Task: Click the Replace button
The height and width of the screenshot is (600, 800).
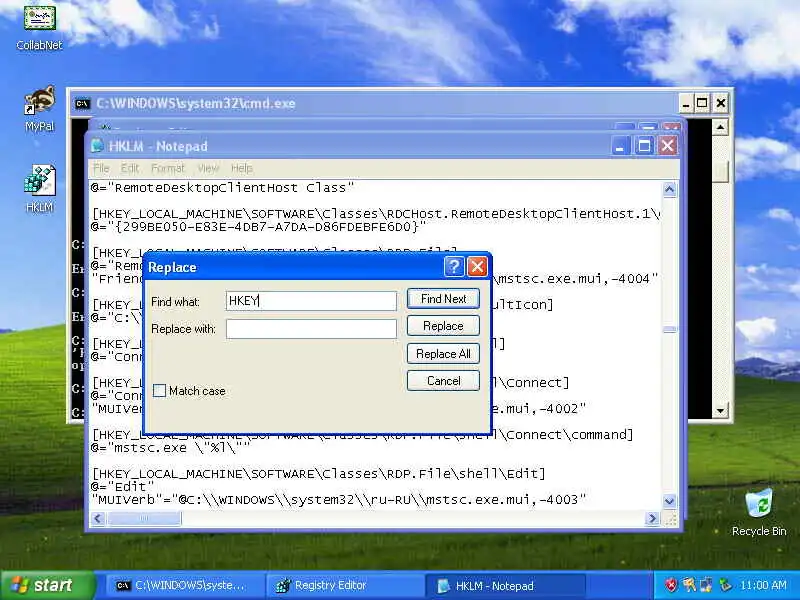Action: click(443, 326)
